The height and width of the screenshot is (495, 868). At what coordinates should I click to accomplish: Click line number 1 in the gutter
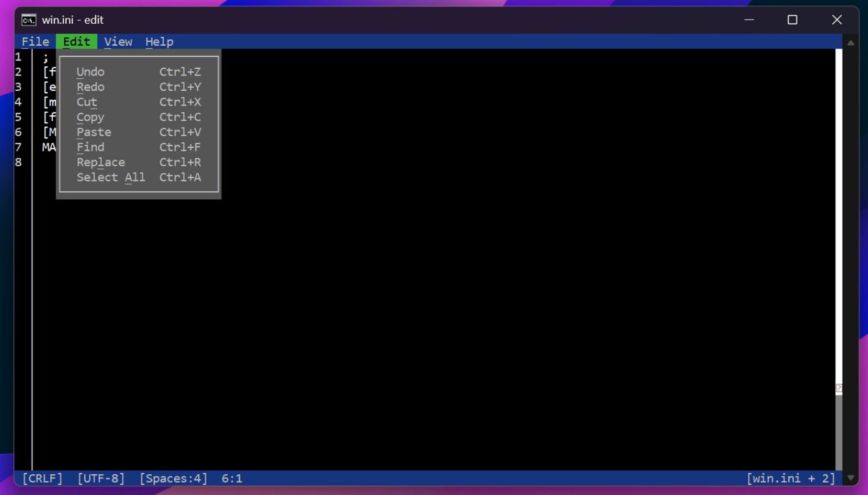pos(18,57)
